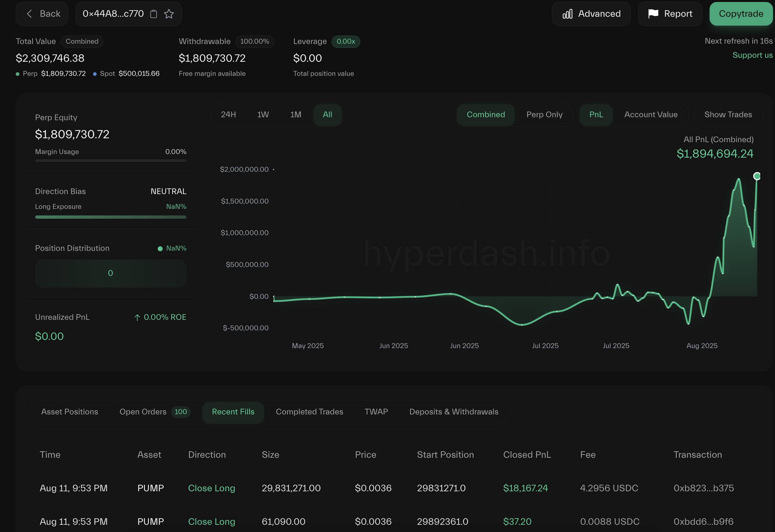
Task: Click the Next refresh in 16s text
Action: (x=739, y=41)
